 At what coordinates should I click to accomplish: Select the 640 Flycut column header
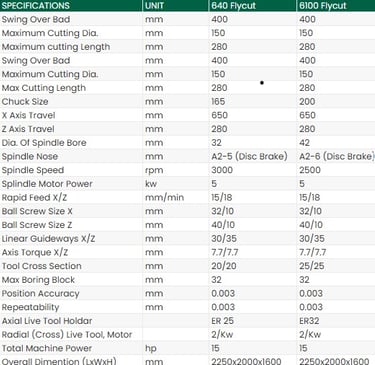(233, 6)
